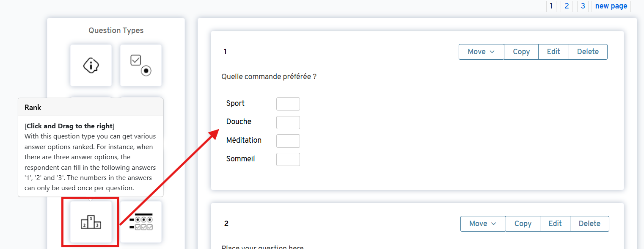Switch to page 2
This screenshot has width=644, height=249.
click(x=567, y=6)
